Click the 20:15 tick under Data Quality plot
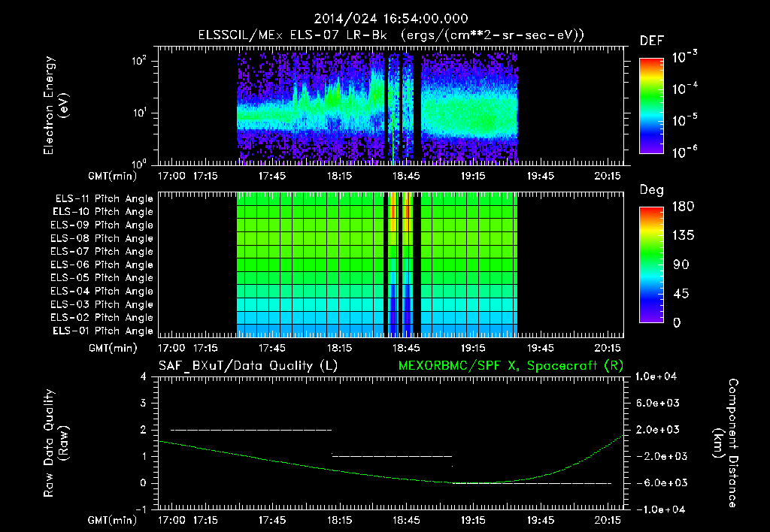 (x=608, y=520)
